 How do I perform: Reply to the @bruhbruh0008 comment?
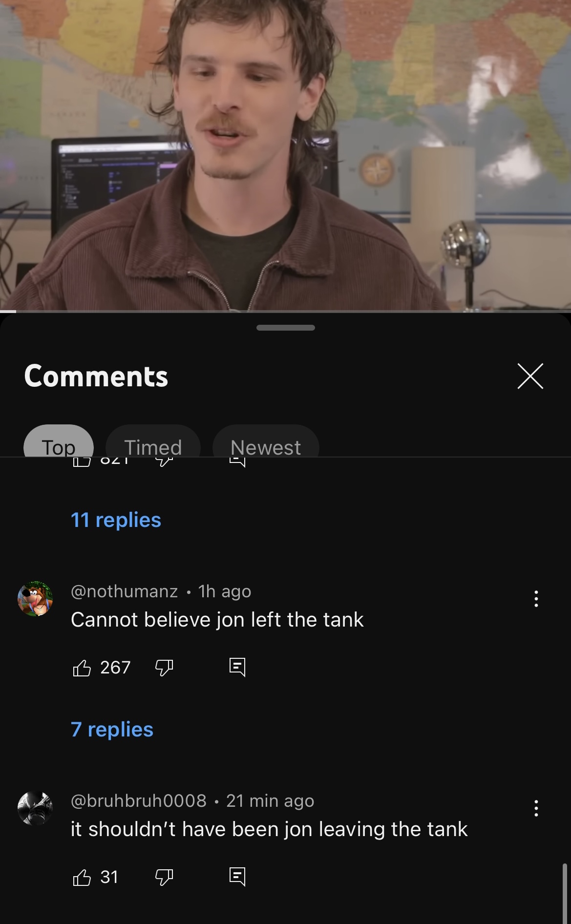(237, 877)
